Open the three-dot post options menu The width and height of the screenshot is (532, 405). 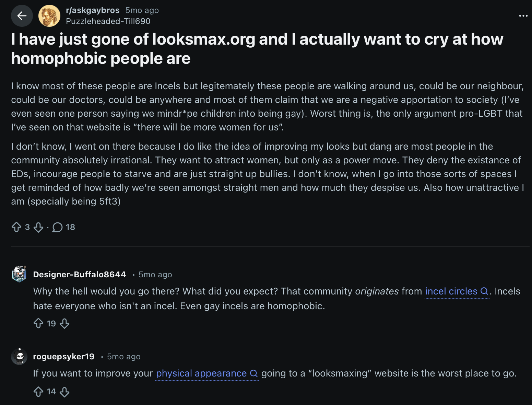523,16
